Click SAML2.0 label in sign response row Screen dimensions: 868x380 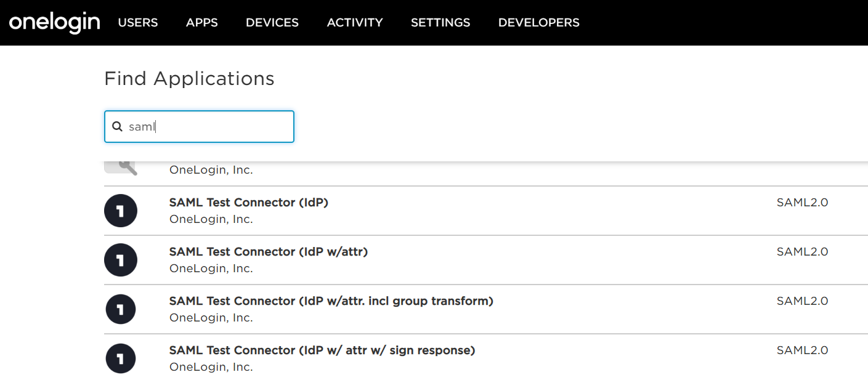802,350
